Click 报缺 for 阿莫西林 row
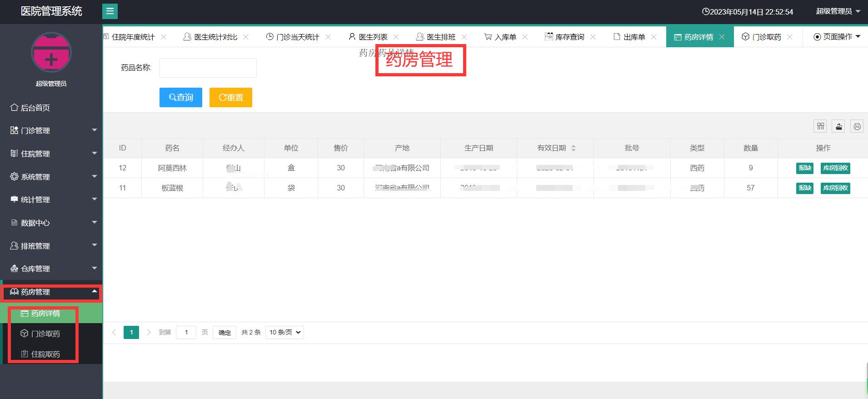 pos(805,168)
